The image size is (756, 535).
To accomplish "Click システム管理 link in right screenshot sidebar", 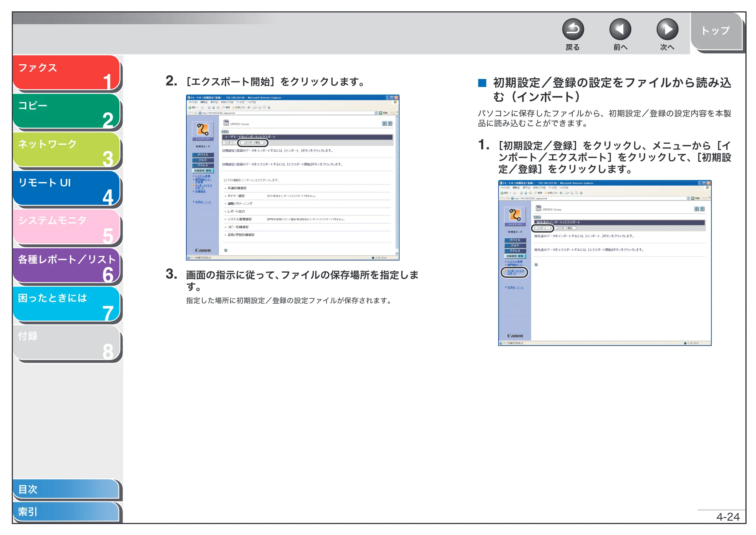I will click(x=515, y=262).
